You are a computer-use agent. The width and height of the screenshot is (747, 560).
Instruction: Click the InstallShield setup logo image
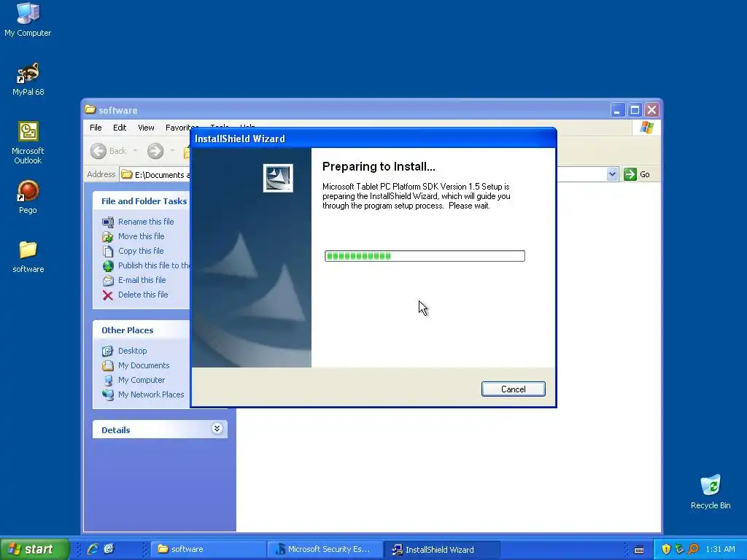(x=278, y=178)
